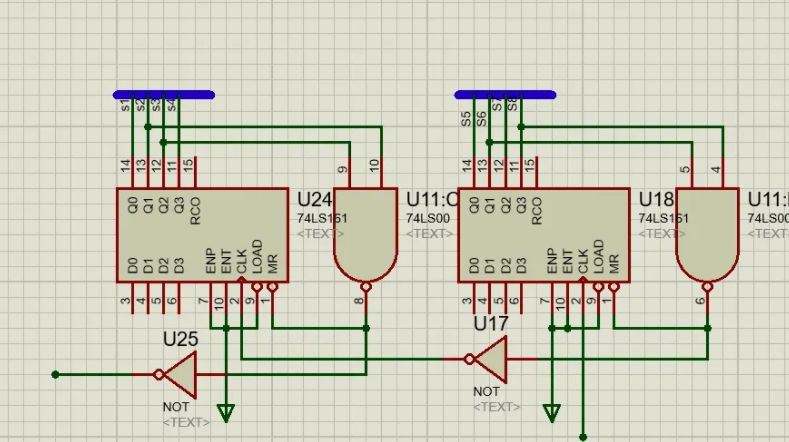Click the wire junction at U11:C output pin 8
This screenshot has width=789, height=442.
click(x=366, y=327)
